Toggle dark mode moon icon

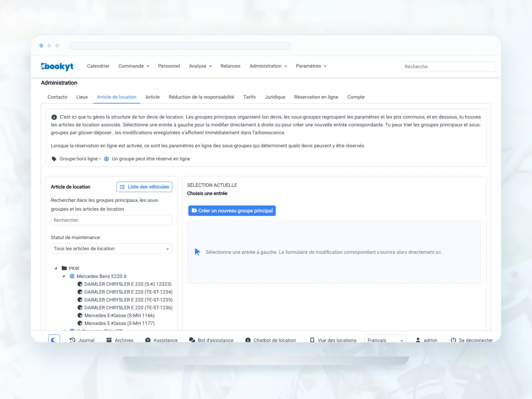pyautogui.click(x=54, y=339)
